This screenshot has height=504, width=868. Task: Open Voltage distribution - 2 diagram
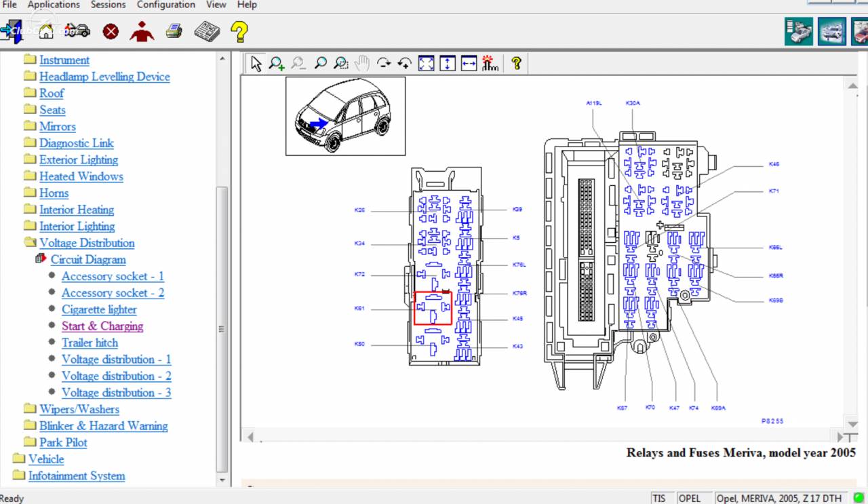pyautogui.click(x=117, y=376)
